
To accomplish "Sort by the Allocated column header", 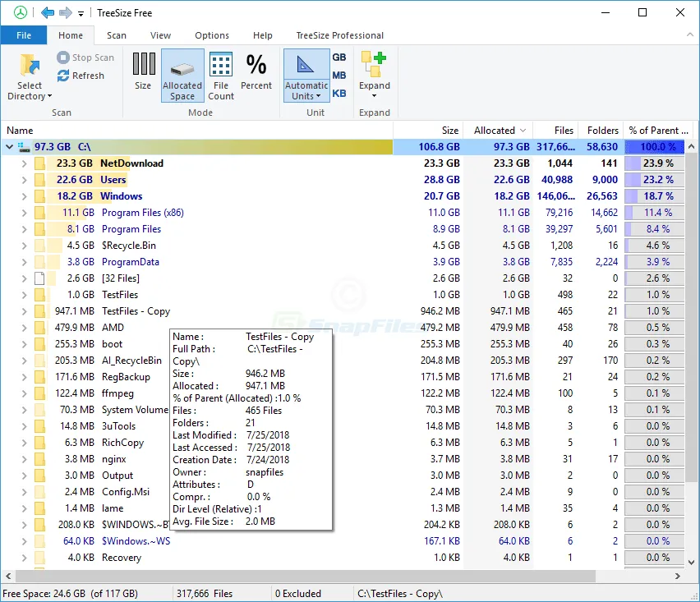I will pyautogui.click(x=498, y=131).
